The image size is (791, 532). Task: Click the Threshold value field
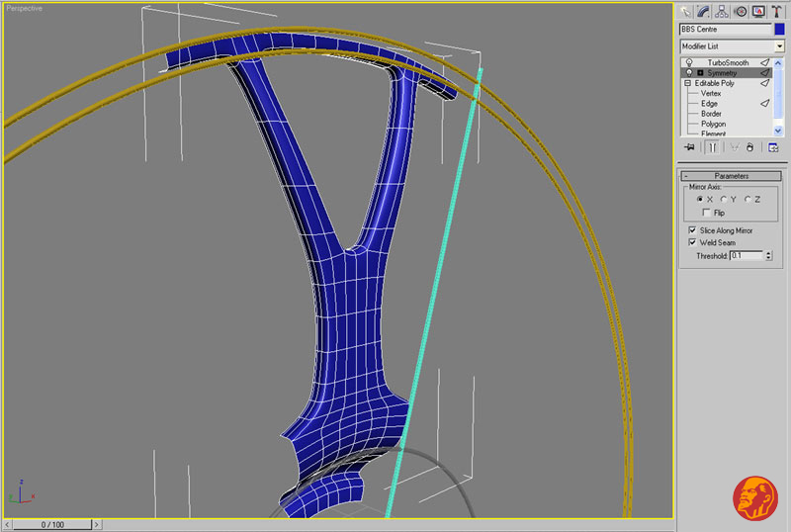point(747,256)
